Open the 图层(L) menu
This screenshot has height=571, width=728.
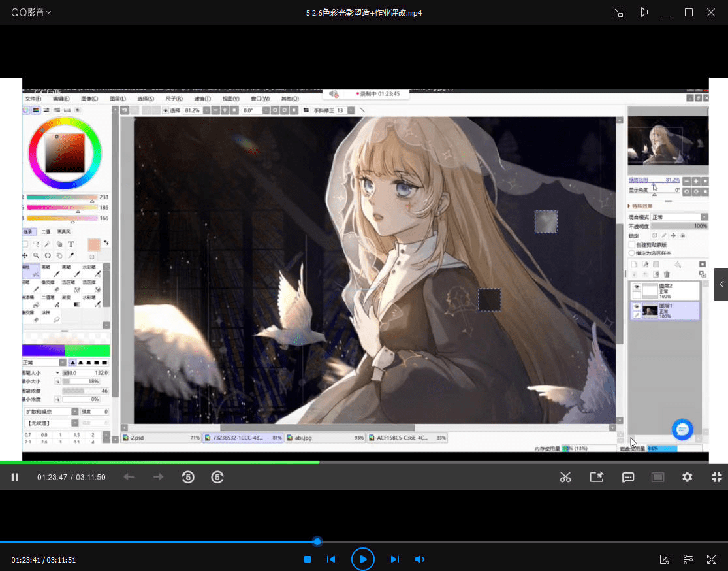pyautogui.click(x=118, y=99)
